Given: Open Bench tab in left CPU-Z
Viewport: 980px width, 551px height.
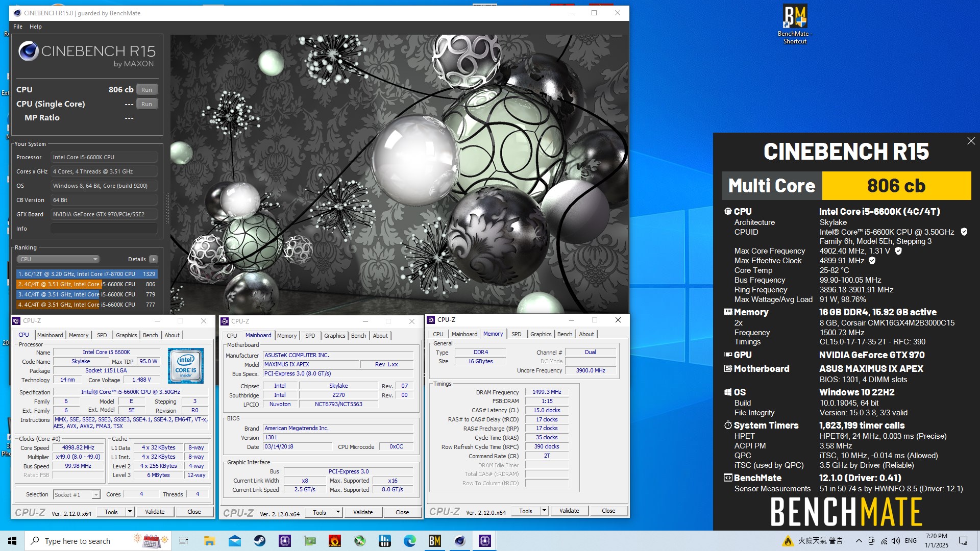Looking at the screenshot, I should [x=150, y=335].
